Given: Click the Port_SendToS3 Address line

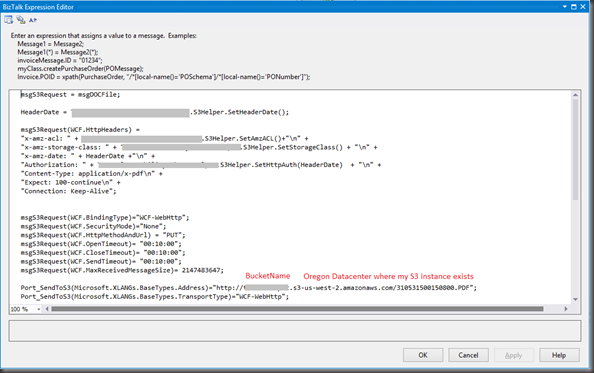Looking at the screenshot, I should [249, 288].
